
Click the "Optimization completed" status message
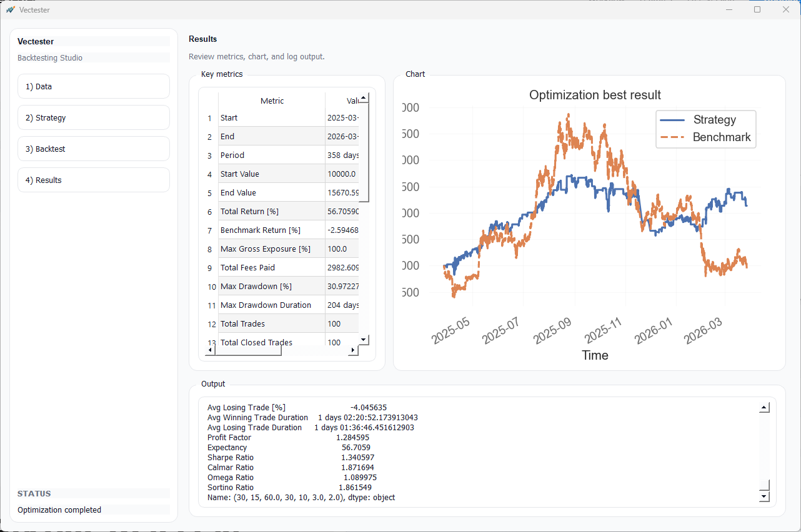coord(59,510)
